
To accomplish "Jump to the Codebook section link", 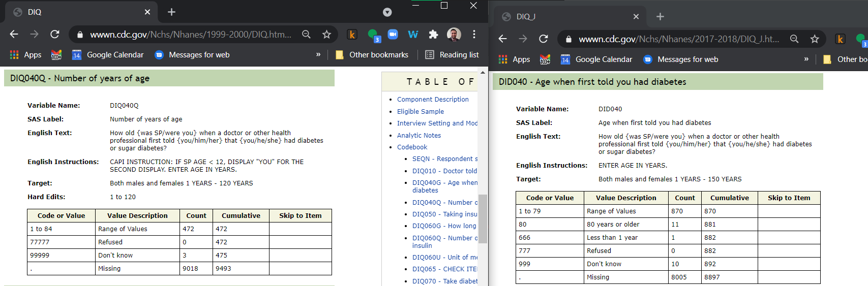I will (412, 147).
